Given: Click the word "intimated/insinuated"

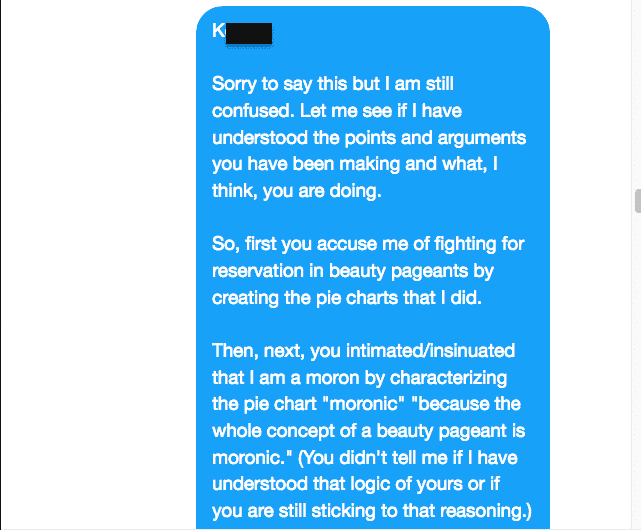Looking at the screenshot, I should coord(430,351).
